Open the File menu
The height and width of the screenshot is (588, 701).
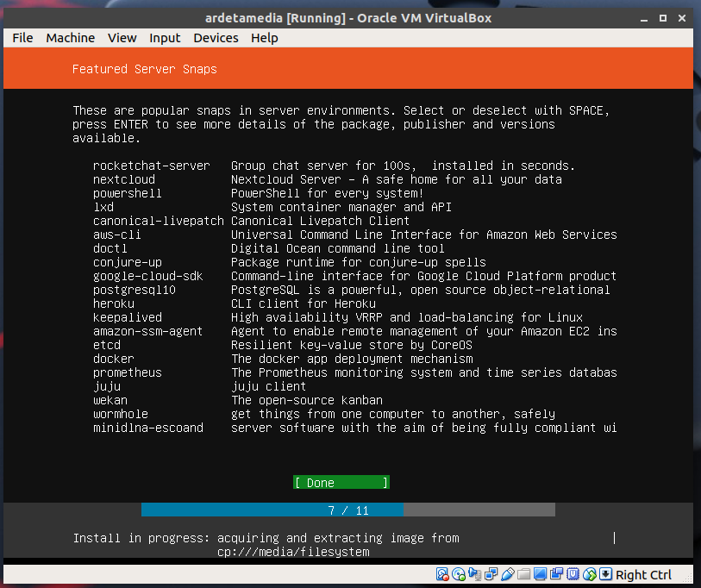coord(23,38)
